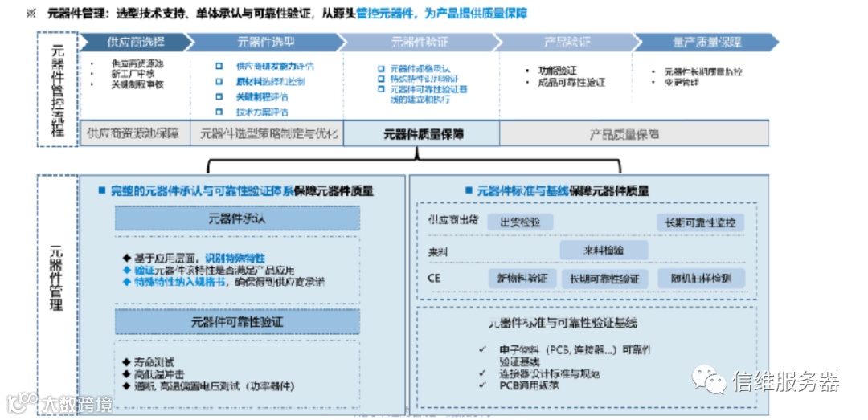Click the 来料 row label
Screen dimensions: 868x420
(437, 252)
